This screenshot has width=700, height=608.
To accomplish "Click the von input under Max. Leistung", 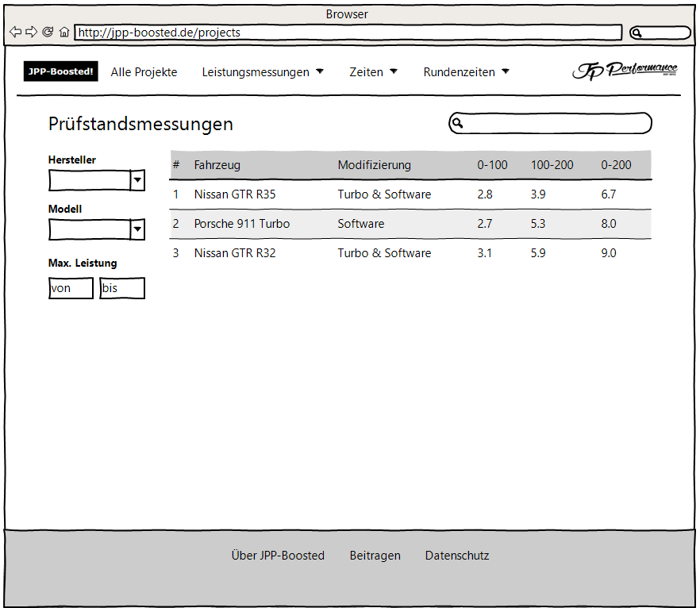I will 71,288.
